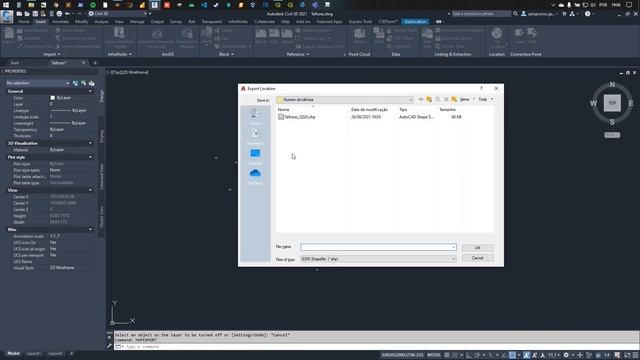Switch to Home ribbon tab
Screen dimensions: 640x360
click(24, 22)
